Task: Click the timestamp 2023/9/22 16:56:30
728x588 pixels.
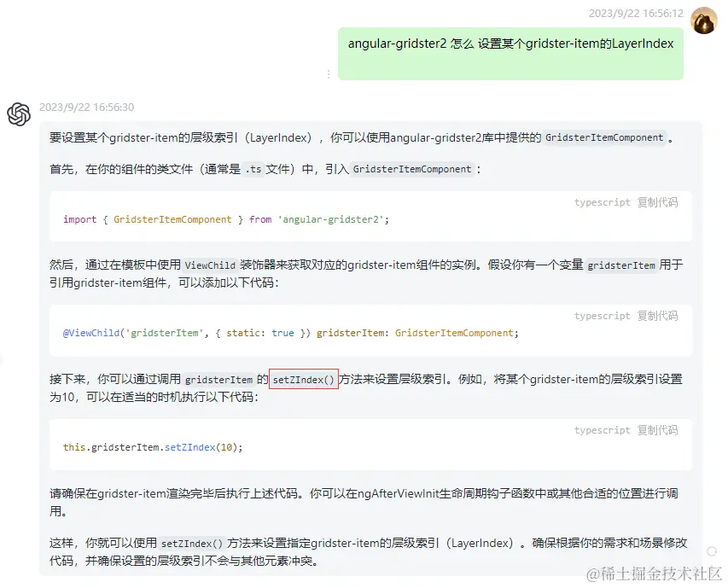Action: tap(86, 108)
